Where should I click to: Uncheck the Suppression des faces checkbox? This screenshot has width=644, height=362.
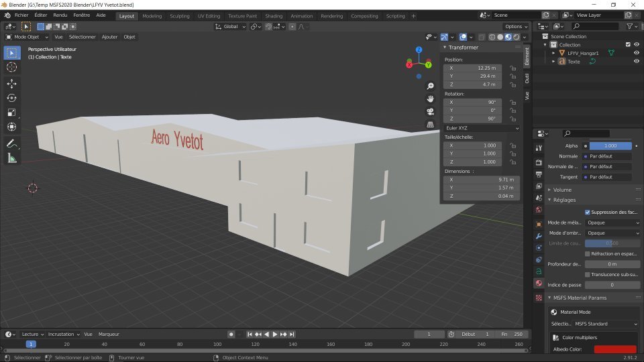tap(588, 212)
